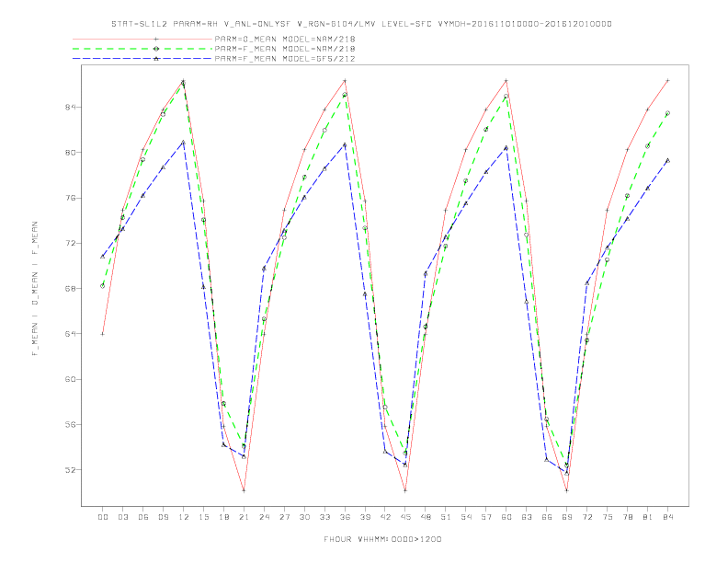Click y-axis tick label 76
Screen dimensions: 728x563
(70, 198)
